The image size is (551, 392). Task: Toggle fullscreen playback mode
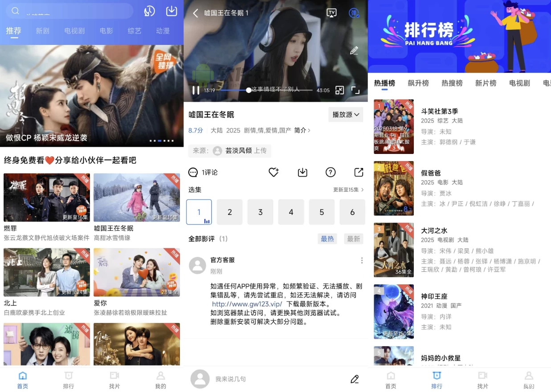pos(355,90)
